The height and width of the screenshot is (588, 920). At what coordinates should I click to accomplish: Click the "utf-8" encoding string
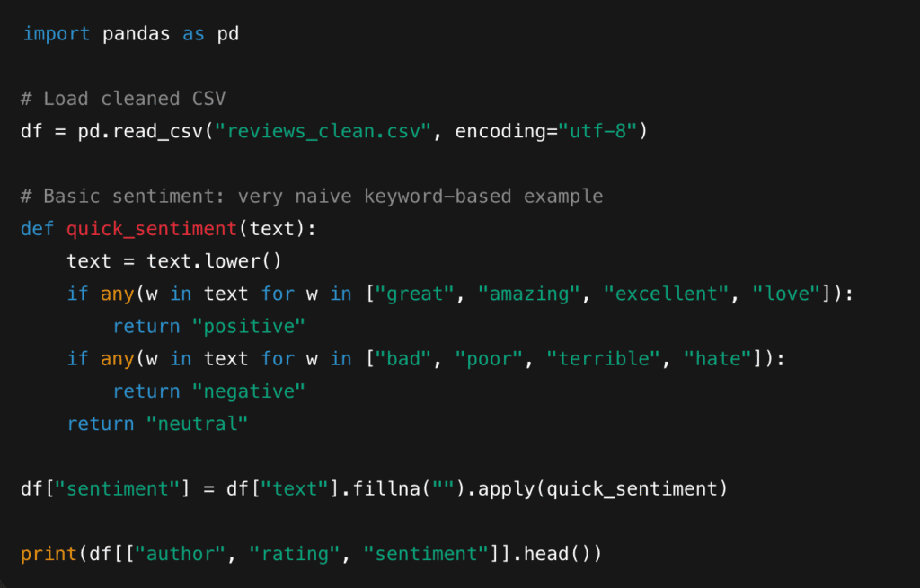pyautogui.click(x=597, y=131)
